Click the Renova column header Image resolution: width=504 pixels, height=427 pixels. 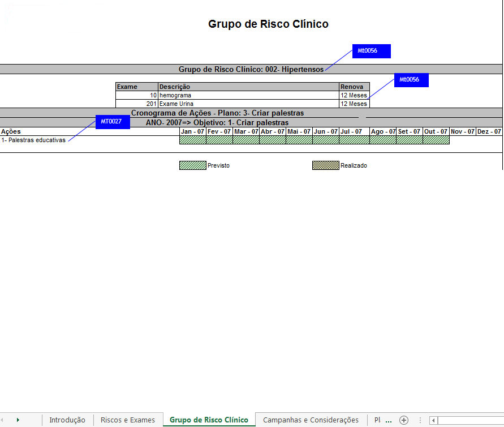click(x=354, y=87)
